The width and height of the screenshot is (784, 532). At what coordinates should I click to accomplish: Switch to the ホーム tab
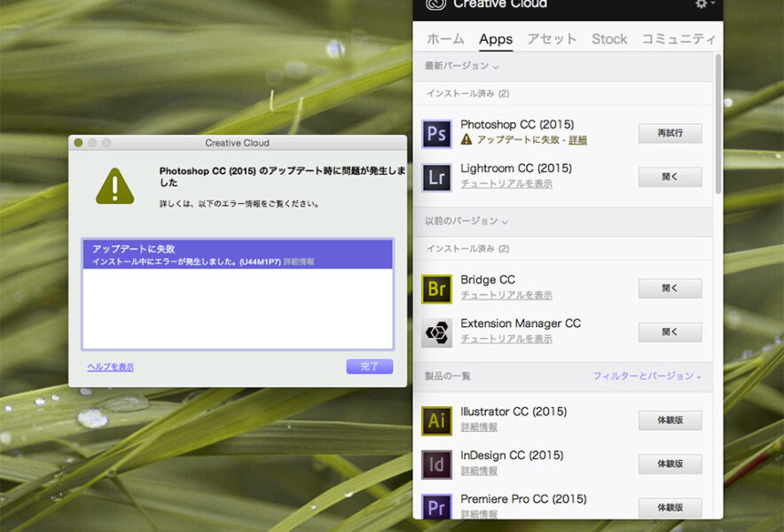[x=445, y=39]
